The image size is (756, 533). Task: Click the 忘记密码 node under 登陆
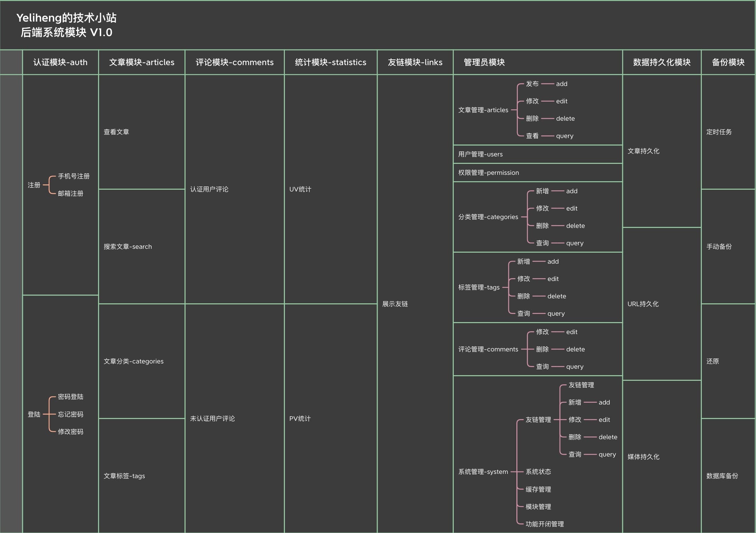(70, 414)
